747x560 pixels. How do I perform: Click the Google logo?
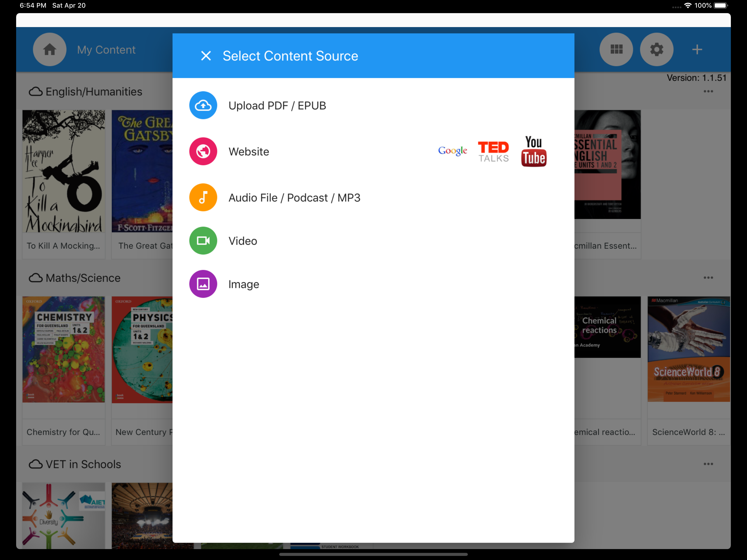pos(453,151)
